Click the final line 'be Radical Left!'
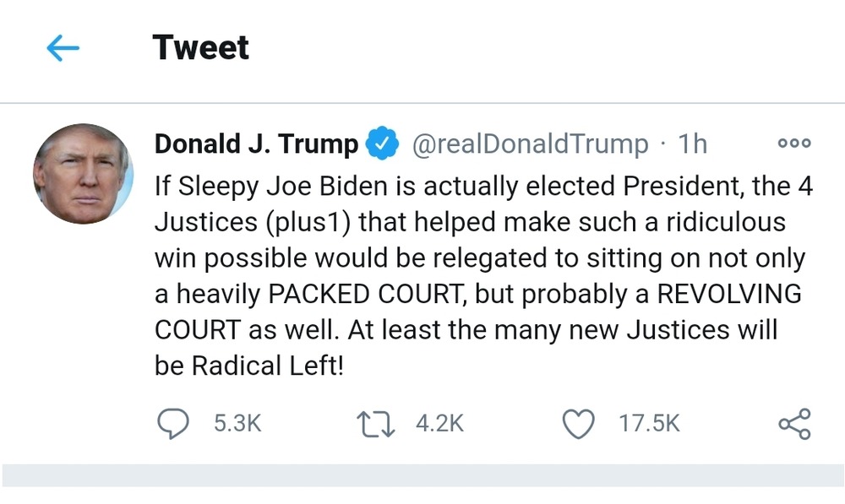The height and width of the screenshot is (504, 845). point(249,366)
